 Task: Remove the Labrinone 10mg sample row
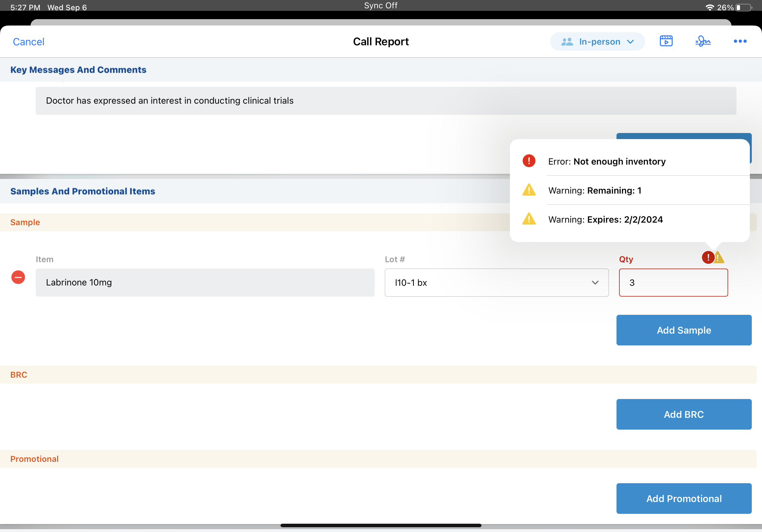tap(18, 277)
